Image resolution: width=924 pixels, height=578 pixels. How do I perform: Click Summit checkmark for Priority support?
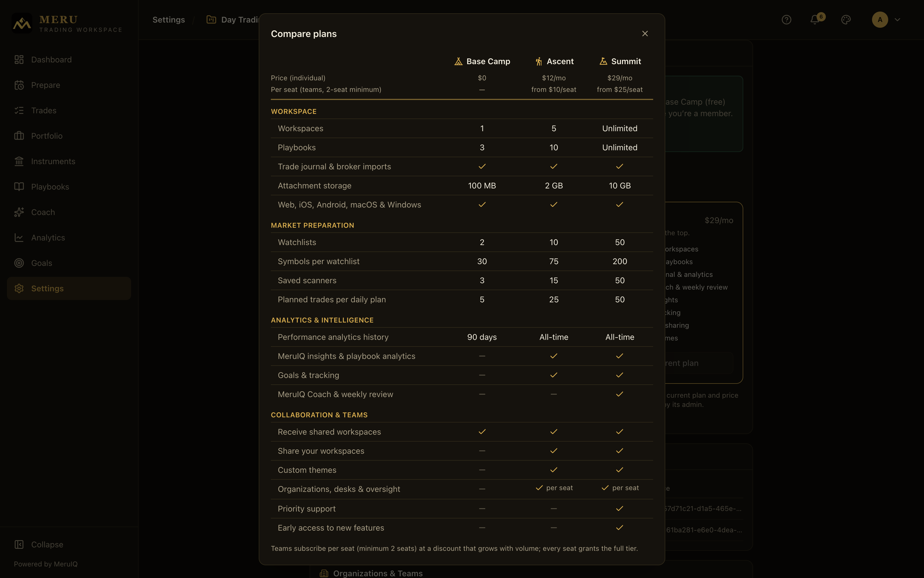click(620, 508)
